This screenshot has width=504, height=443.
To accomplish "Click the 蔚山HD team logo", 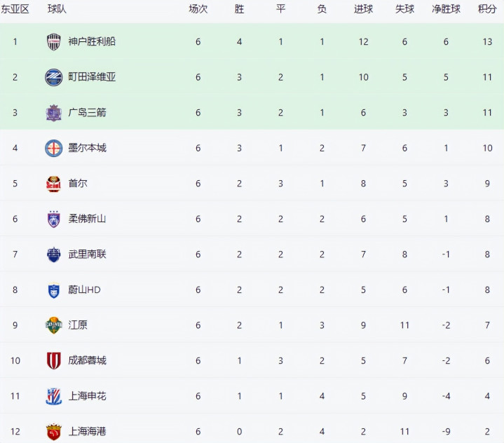I will point(54,289).
